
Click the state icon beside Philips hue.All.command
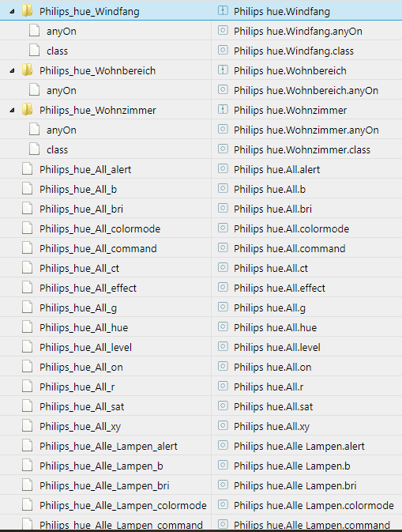coord(223,247)
